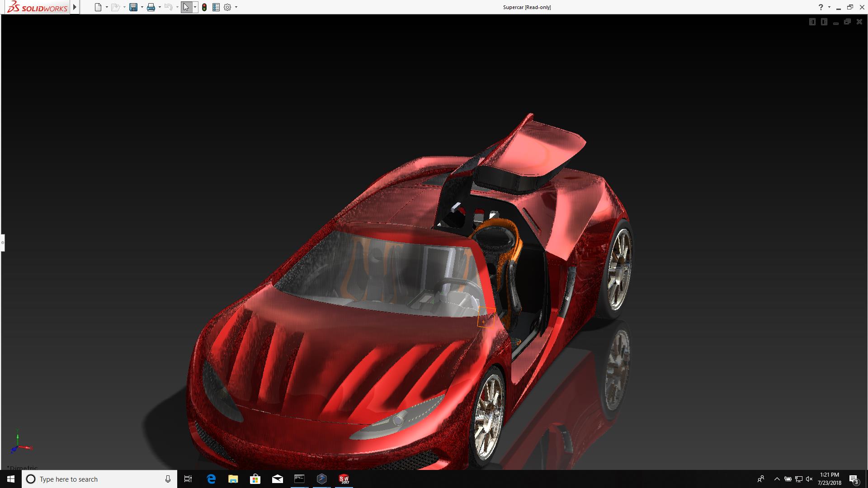
Task: Open the Save dropdown arrow
Action: [142, 7]
